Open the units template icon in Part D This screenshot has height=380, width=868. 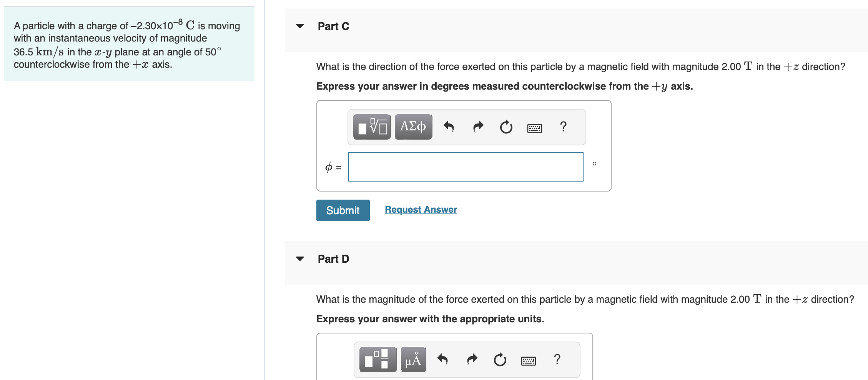pos(377,360)
